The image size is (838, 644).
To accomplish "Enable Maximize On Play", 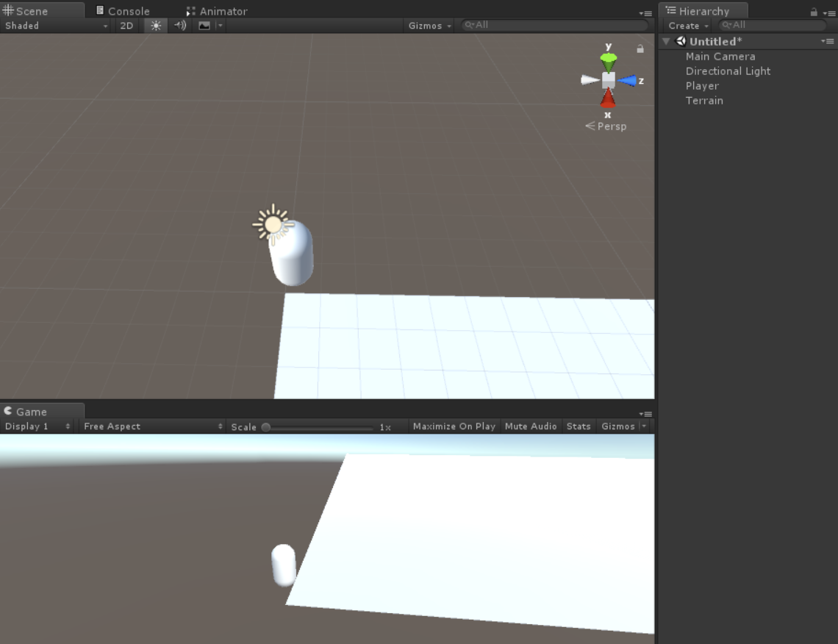I will click(x=454, y=426).
